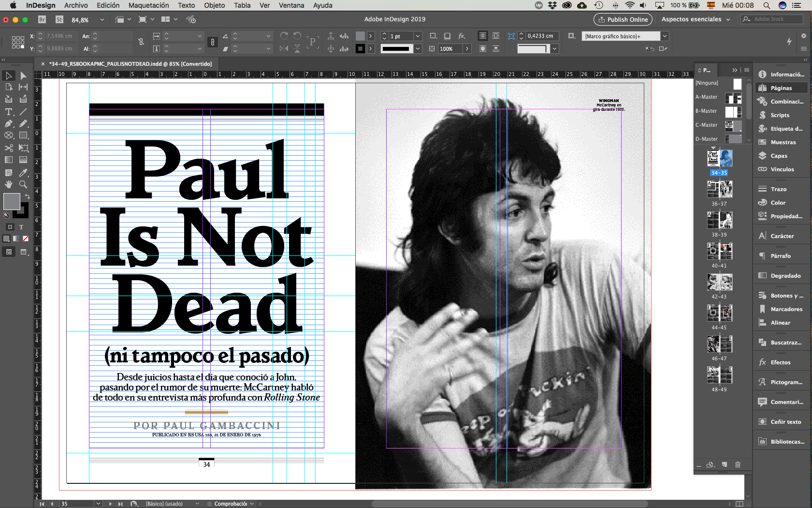This screenshot has width=812, height=508.
Task: Click the large gray fill color swatch
Action: coord(12,201)
